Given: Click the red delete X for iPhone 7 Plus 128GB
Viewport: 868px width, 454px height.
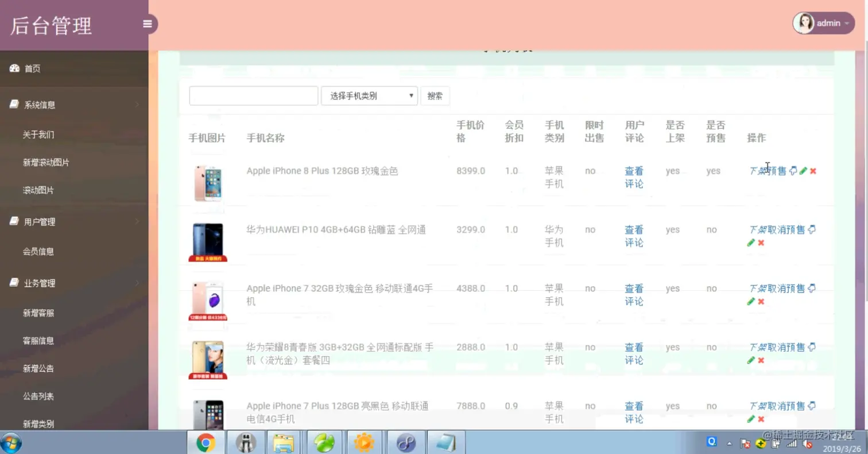Looking at the screenshot, I should [x=761, y=419].
